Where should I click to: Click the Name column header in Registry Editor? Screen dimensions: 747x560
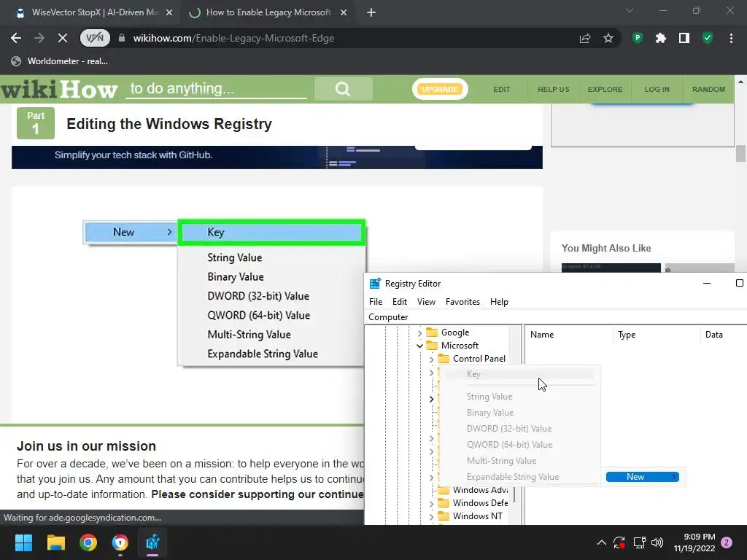(x=568, y=335)
